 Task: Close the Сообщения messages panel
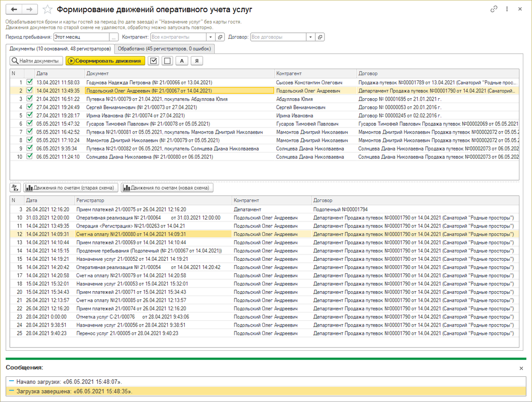pos(521,368)
